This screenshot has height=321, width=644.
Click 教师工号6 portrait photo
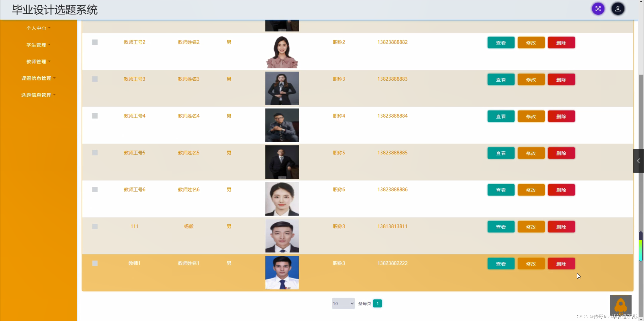click(x=282, y=199)
